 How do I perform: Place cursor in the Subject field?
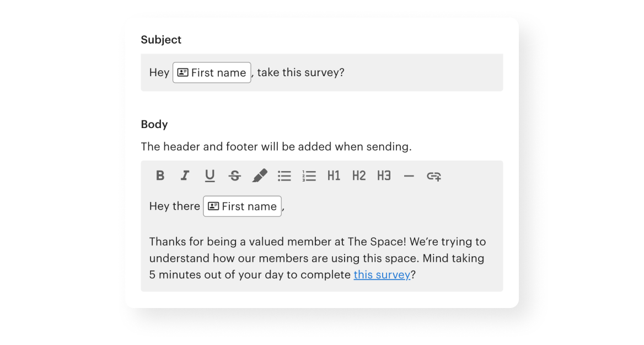(x=419, y=72)
